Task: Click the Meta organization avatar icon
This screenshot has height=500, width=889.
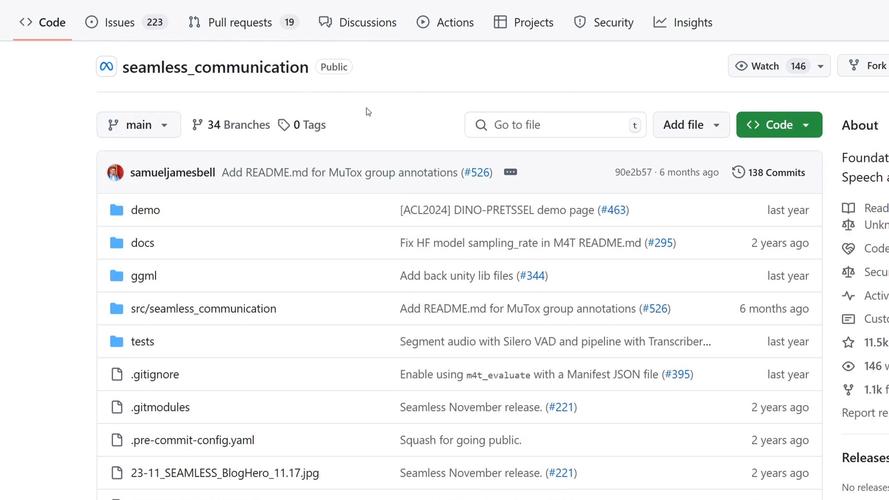Action: [x=107, y=66]
